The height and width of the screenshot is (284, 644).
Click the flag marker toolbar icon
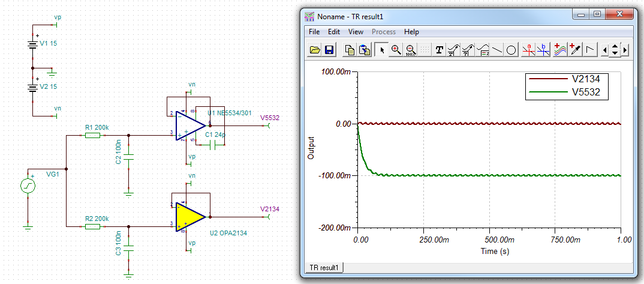click(590, 50)
